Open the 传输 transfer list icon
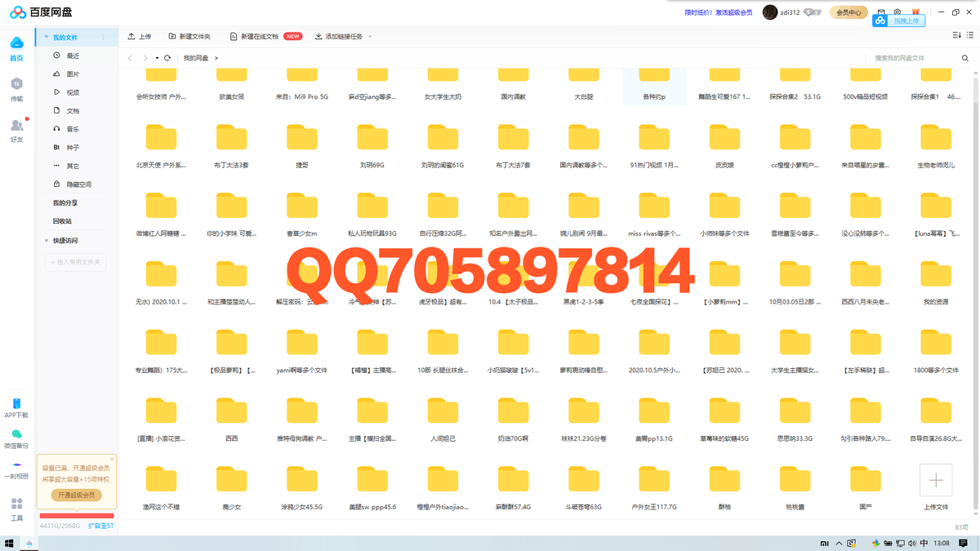 [16, 88]
